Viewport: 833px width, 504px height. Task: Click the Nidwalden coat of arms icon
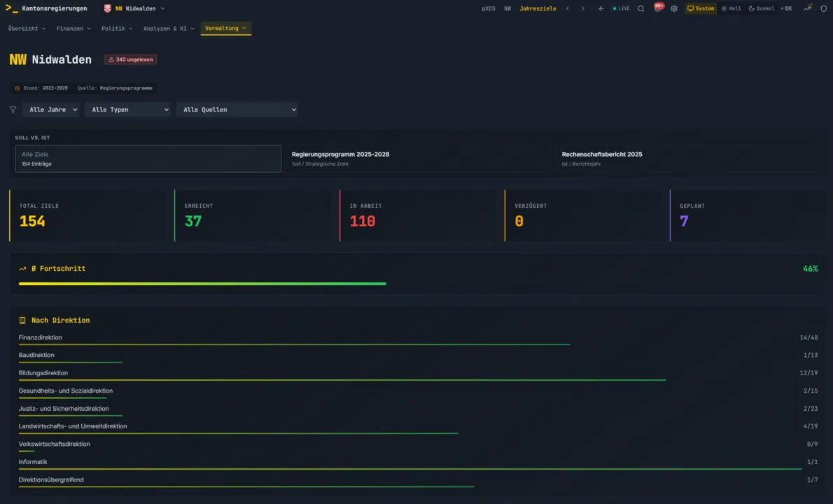[x=107, y=8]
